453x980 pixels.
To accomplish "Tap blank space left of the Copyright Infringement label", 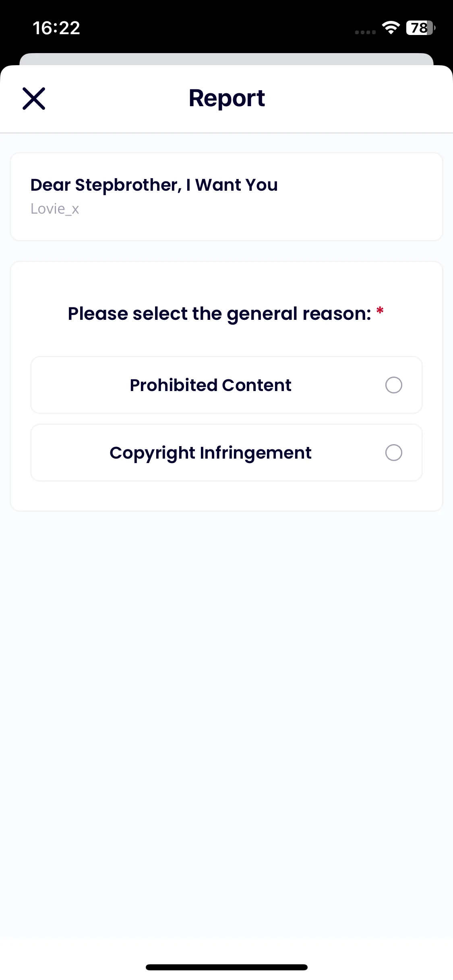I will [70, 453].
